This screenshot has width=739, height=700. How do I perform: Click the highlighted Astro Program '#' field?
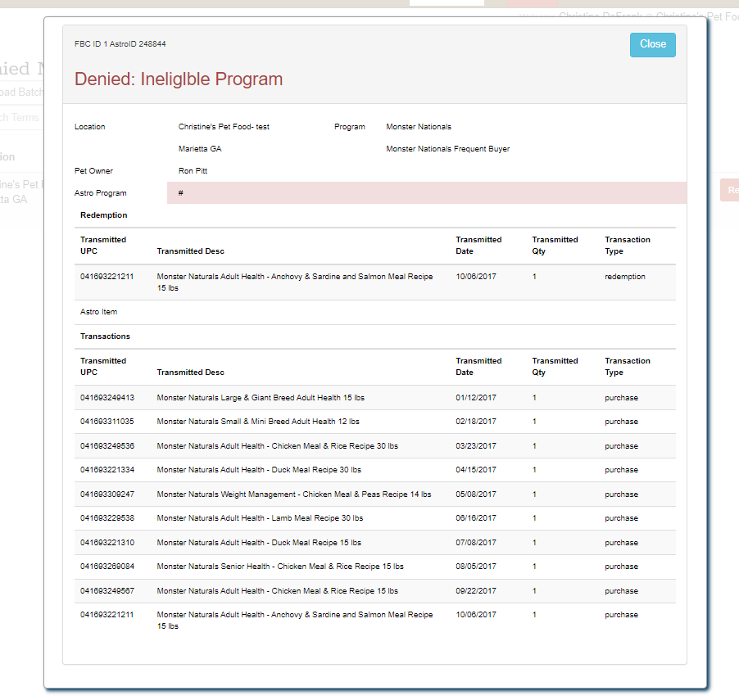coord(427,192)
